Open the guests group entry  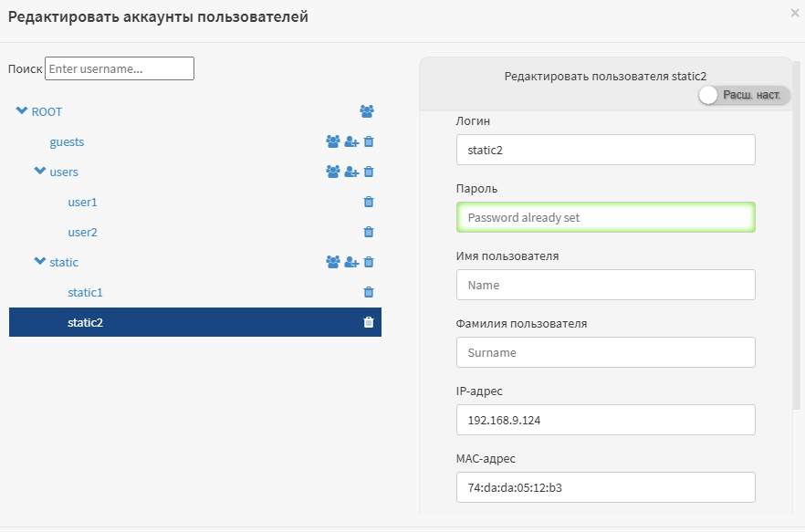[x=67, y=141]
